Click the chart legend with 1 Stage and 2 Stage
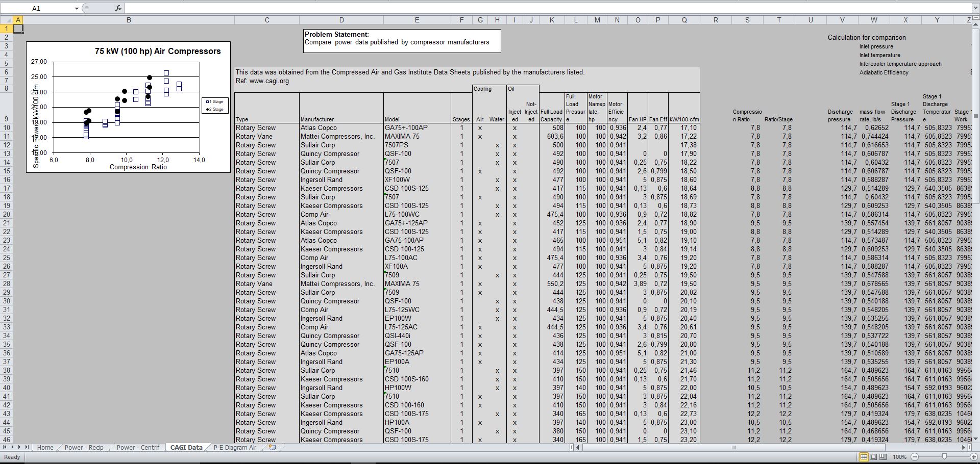Image resolution: width=980 pixels, height=464 pixels. [x=215, y=105]
